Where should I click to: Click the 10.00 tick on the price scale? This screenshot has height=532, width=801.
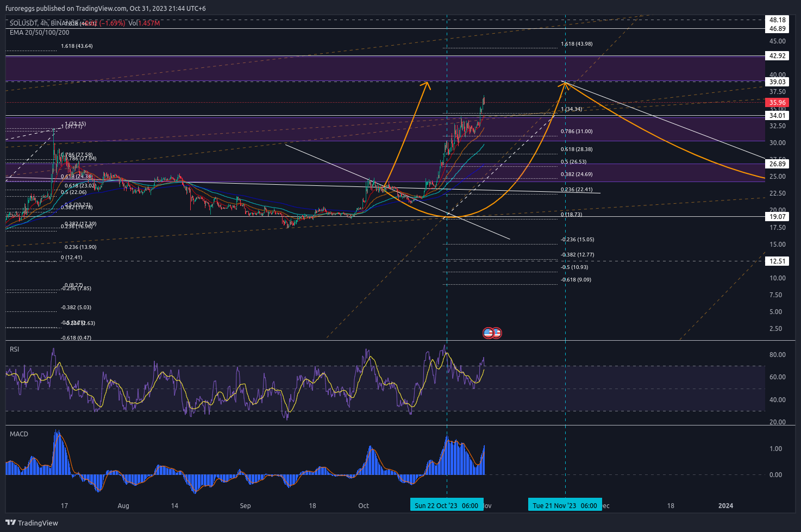pos(778,278)
